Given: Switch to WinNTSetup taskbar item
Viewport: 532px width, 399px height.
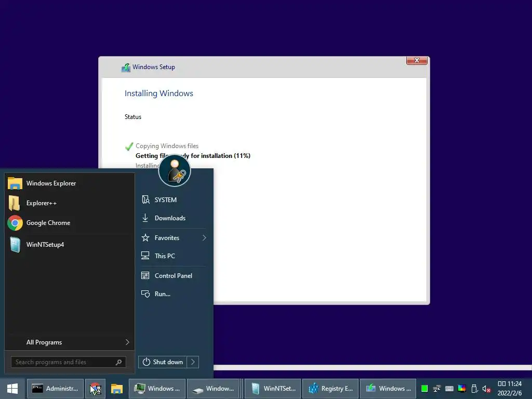Looking at the screenshot, I should (273, 389).
